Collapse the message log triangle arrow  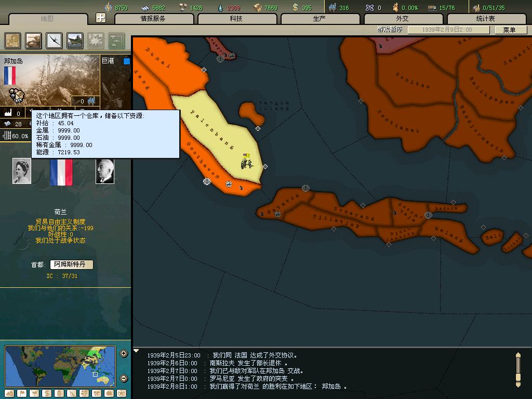136,351
